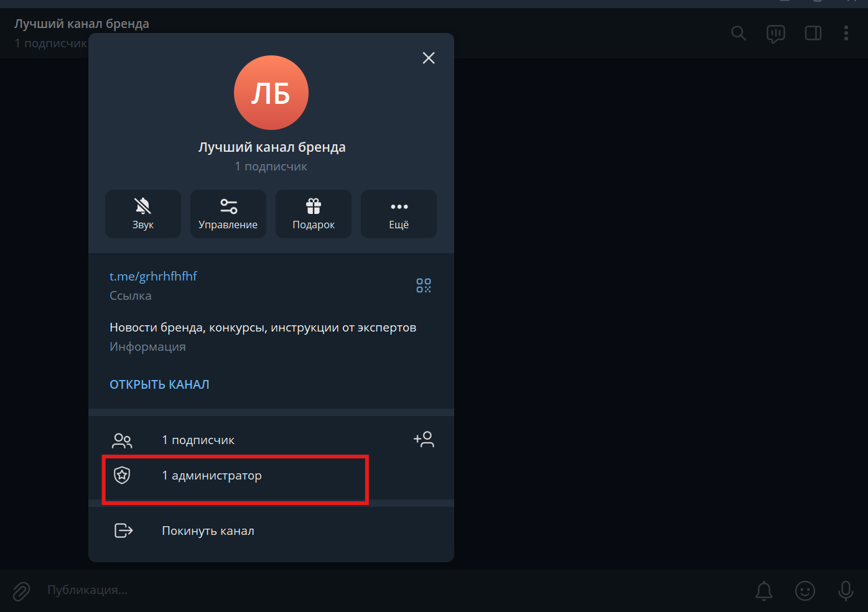Screen dimensions: 868x612
Task: Open the t.me/grhrhfhfhf link
Action: [153, 276]
